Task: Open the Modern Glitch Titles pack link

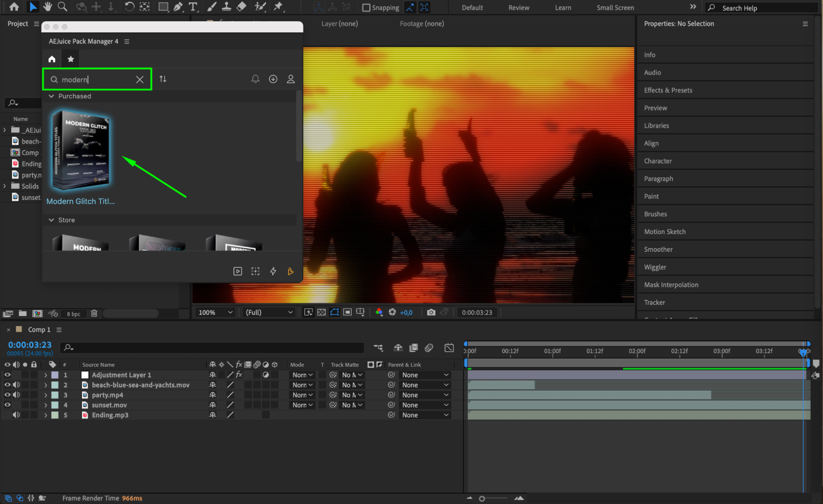Action: click(x=81, y=201)
